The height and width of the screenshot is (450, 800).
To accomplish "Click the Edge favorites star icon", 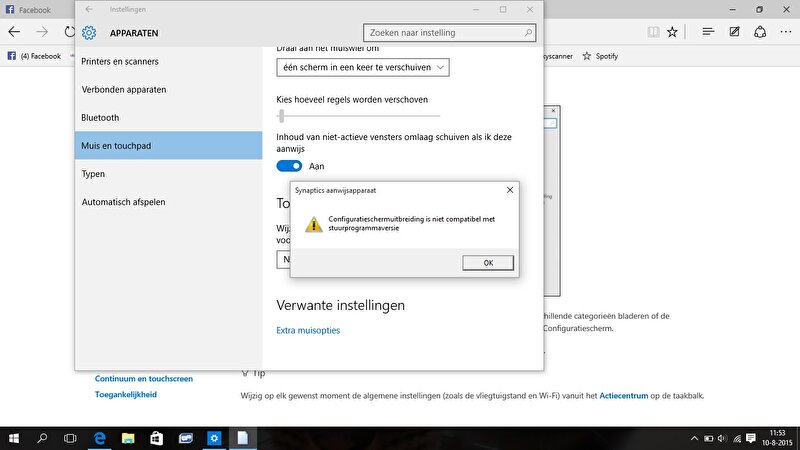I will [673, 32].
